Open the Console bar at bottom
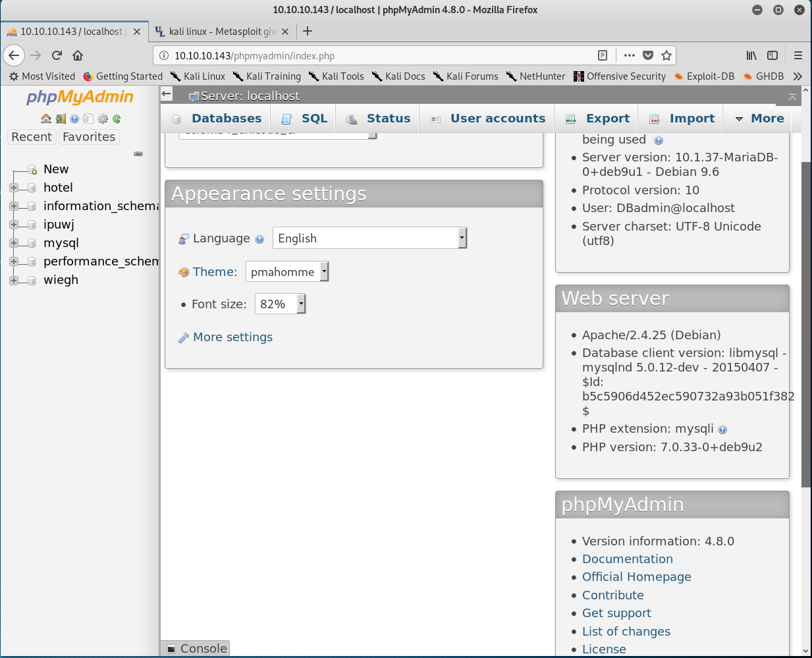The width and height of the screenshot is (812, 658). (x=196, y=649)
